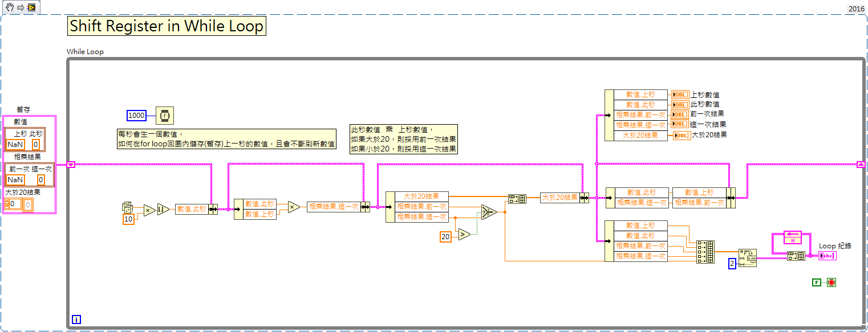Click the Round To Nearest node
Screen dimensions: 868x332
(x=163, y=209)
